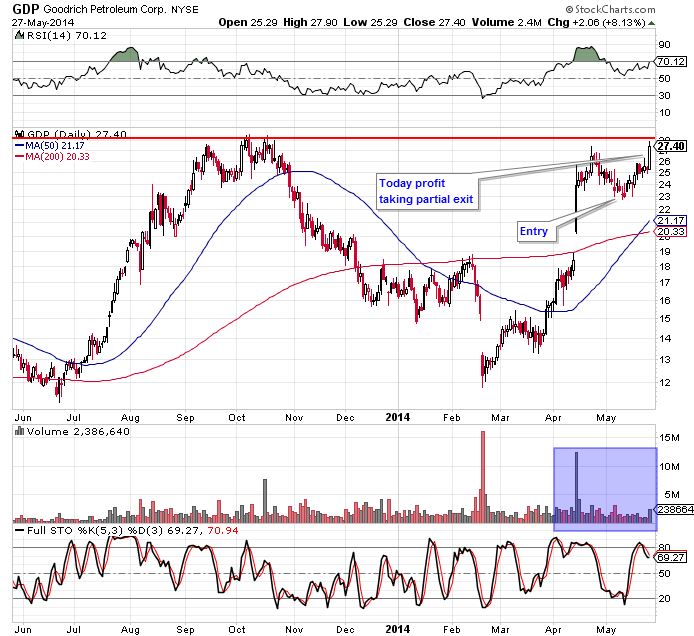This screenshot has width=694, height=636.
Task: Click the High 27.90 value
Action: [x=310, y=22]
